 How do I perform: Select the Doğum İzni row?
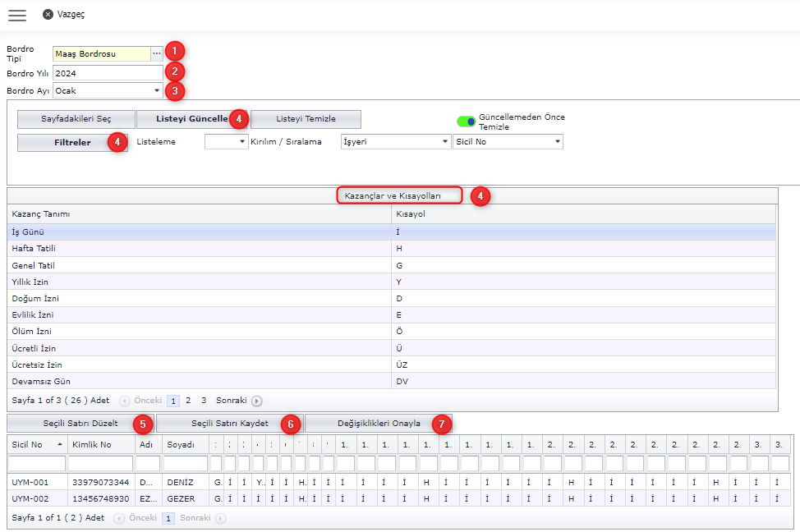pyautogui.click(x=391, y=298)
